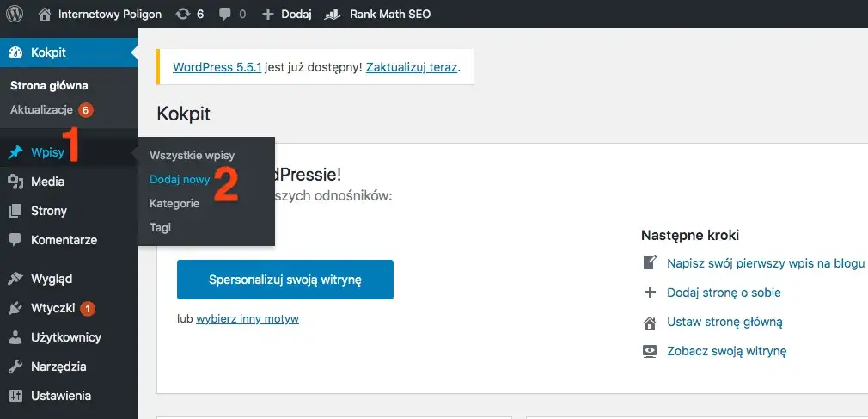Click the Kokpit page heading

point(184,114)
